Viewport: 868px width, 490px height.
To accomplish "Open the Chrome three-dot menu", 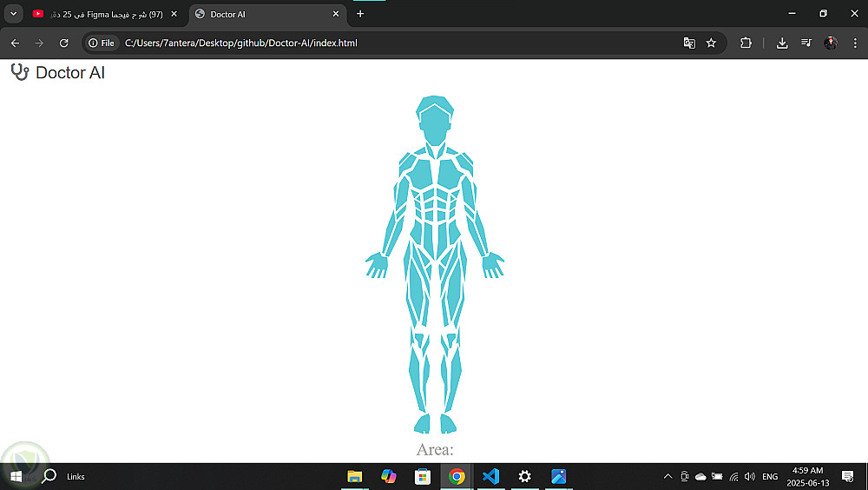I will pyautogui.click(x=855, y=43).
